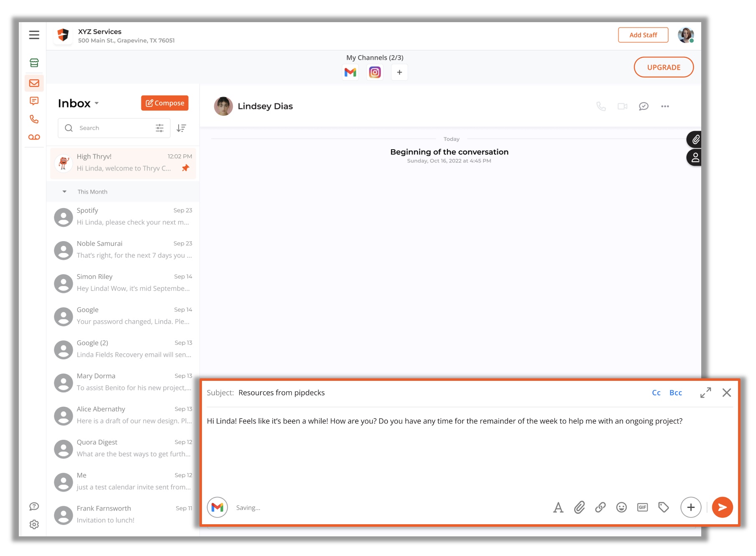This screenshot has height=556, width=756.
Task: Click the UPGRADE button
Action: tap(664, 67)
